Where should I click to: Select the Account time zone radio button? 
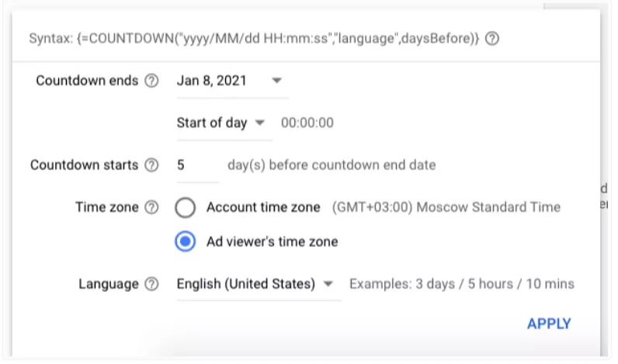[186, 207]
